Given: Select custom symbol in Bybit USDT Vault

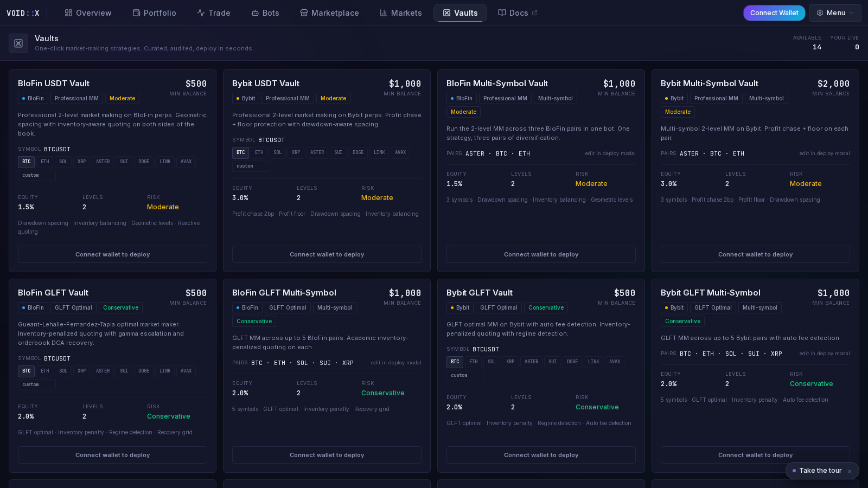Looking at the screenshot, I should (x=251, y=166).
